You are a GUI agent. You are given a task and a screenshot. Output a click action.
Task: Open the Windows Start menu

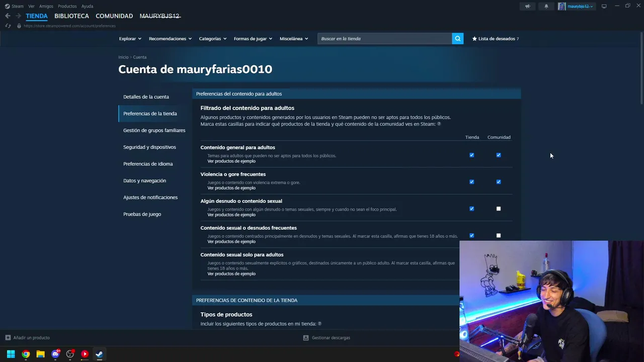coord(11,354)
